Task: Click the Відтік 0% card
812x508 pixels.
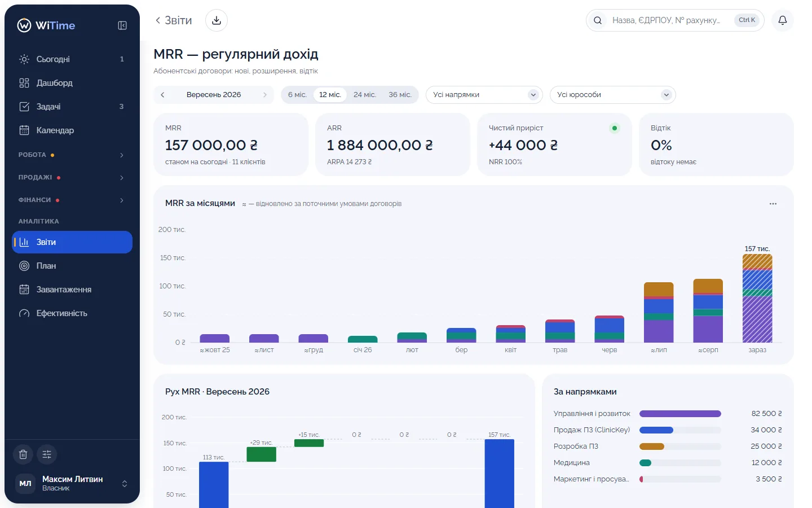Action: pyautogui.click(x=716, y=144)
